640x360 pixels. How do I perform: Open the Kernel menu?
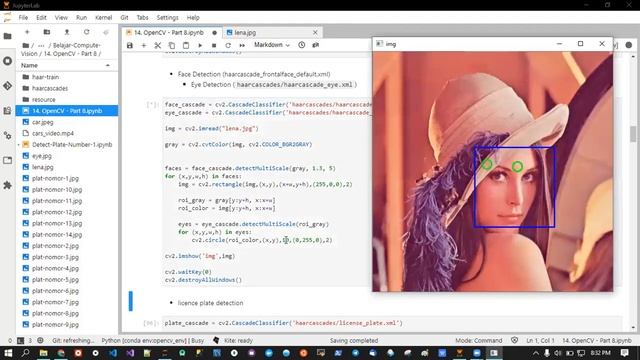click(104, 18)
